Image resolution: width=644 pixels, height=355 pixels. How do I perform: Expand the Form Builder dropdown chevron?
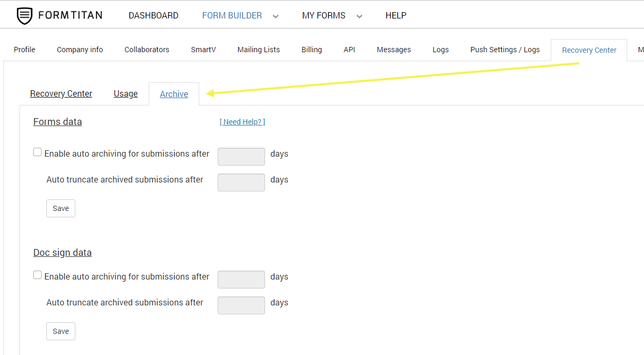(275, 16)
